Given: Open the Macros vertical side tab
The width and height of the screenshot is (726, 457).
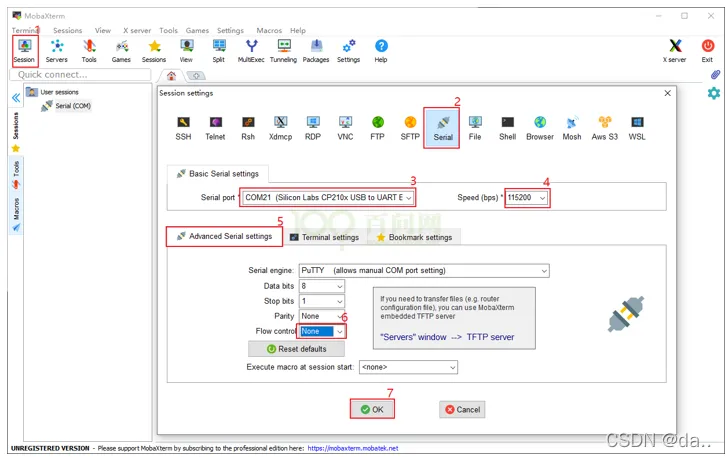Looking at the screenshot, I should click(x=16, y=214).
